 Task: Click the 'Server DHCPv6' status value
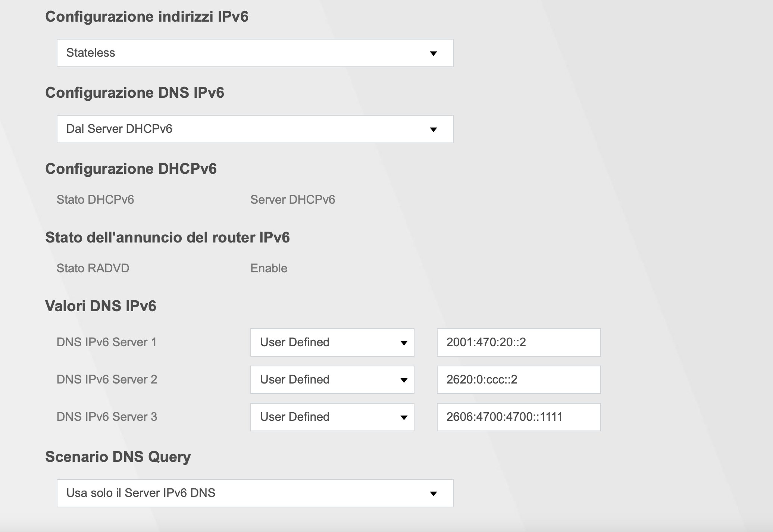292,200
